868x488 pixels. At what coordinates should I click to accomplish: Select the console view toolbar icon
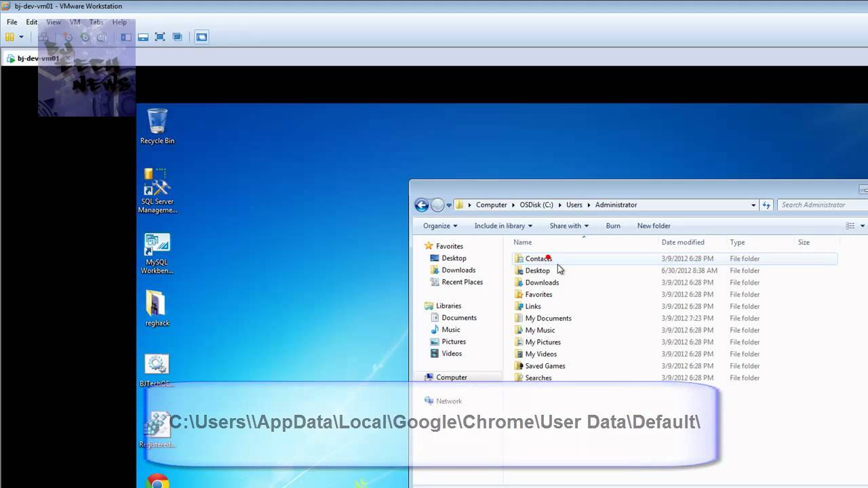201,37
